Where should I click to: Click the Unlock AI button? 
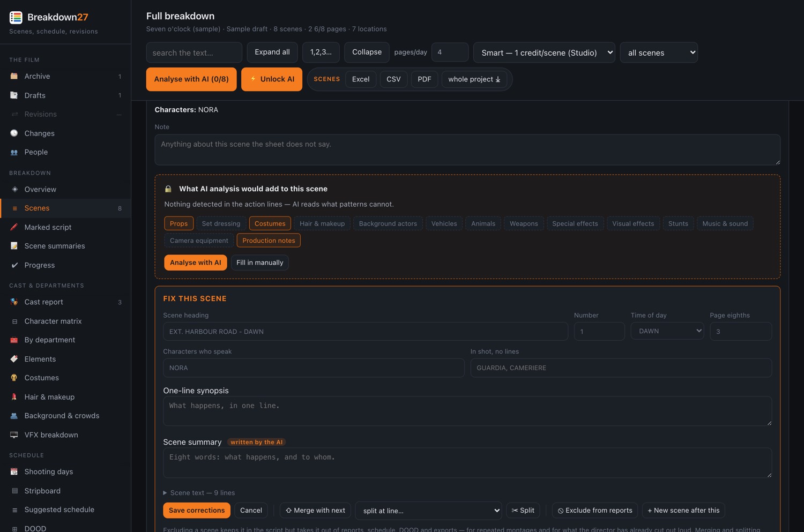tap(272, 79)
